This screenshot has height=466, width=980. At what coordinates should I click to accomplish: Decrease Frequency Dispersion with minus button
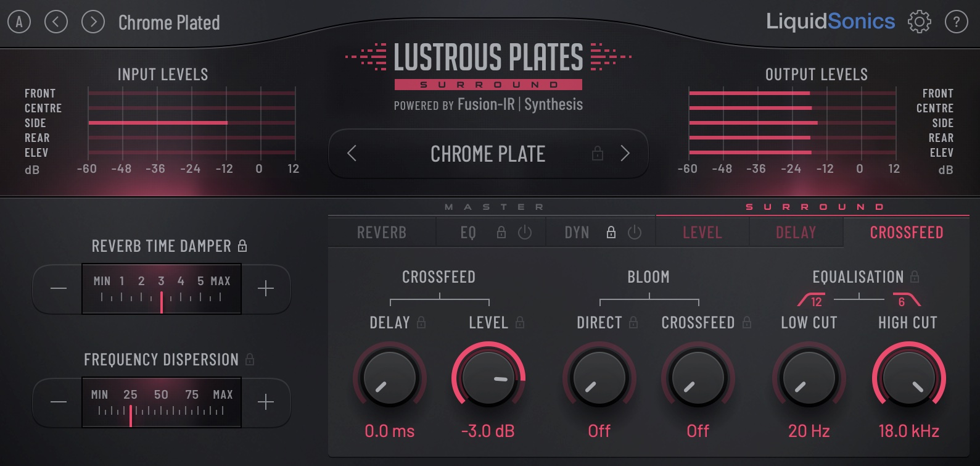click(x=59, y=402)
